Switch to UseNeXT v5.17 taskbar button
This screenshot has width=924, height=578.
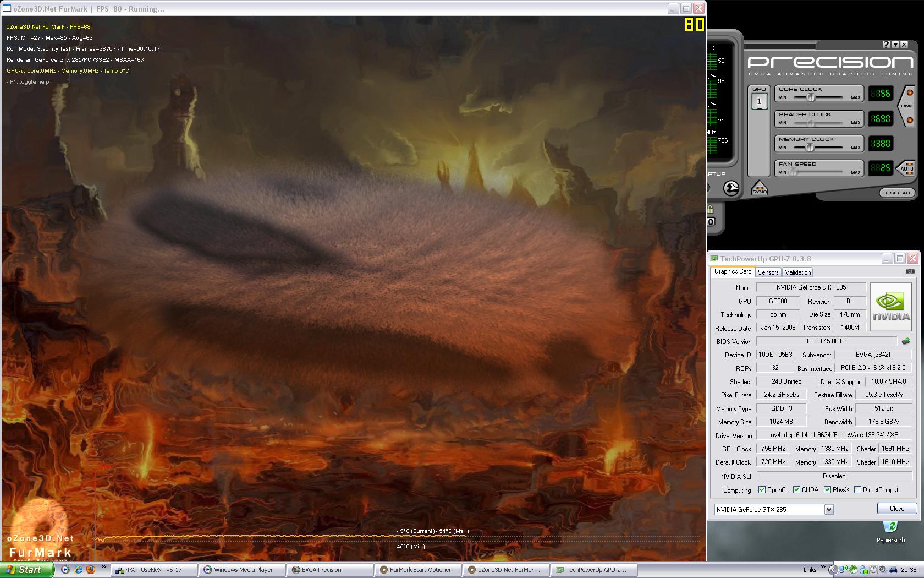coord(154,570)
